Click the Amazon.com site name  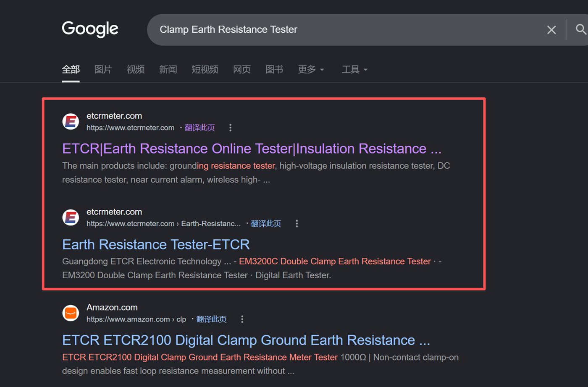pos(112,307)
